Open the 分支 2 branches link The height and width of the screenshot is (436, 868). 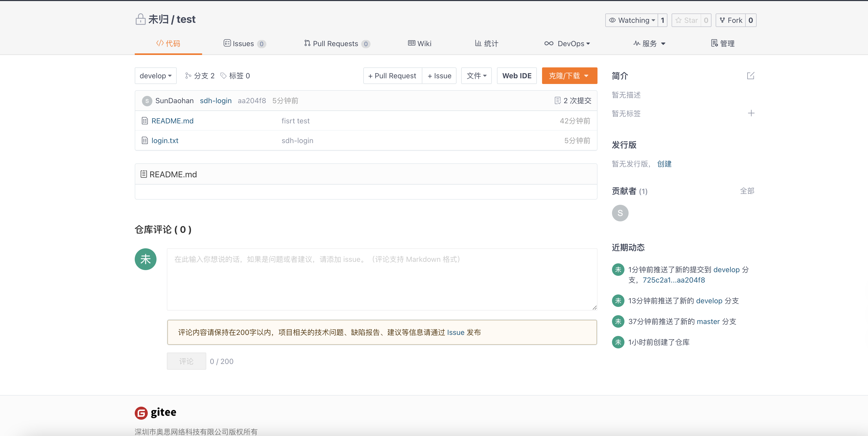click(200, 76)
